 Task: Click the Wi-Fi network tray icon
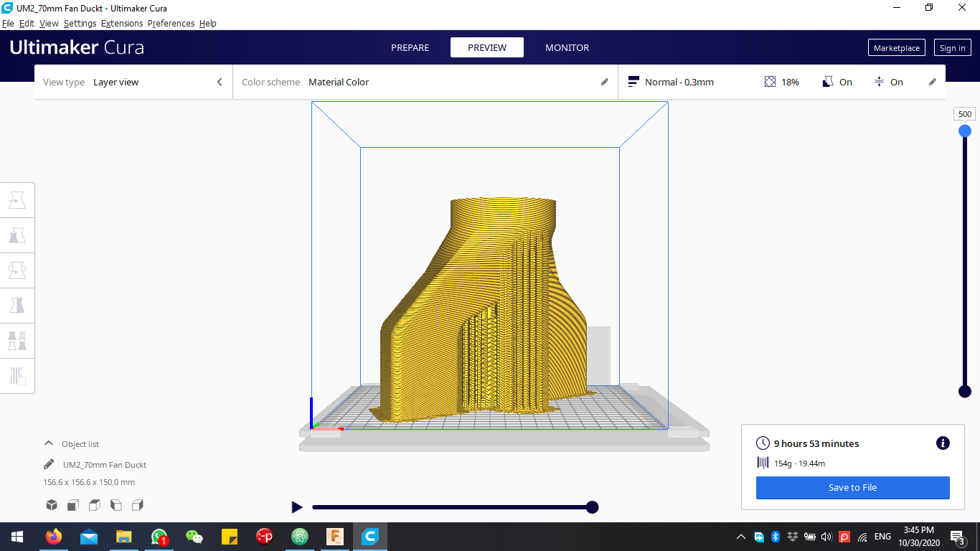[x=862, y=537]
